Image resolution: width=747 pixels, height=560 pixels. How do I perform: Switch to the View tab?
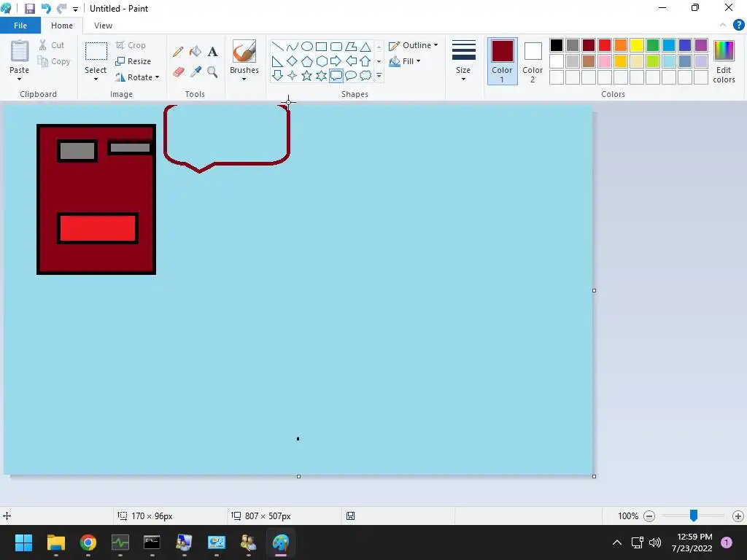103,26
